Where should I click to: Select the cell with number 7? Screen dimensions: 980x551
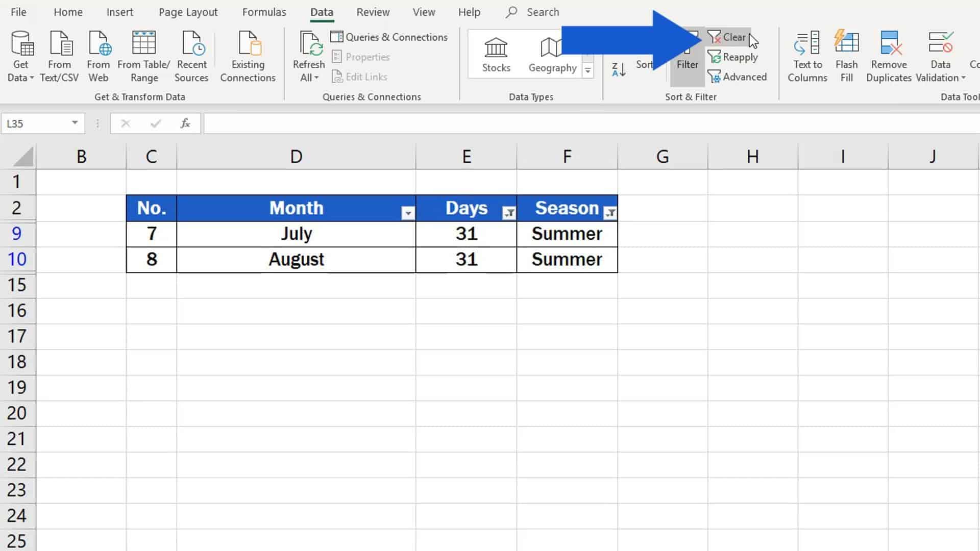pyautogui.click(x=152, y=234)
